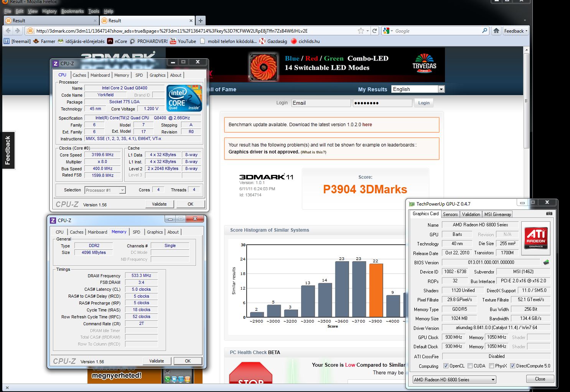Open the Firefox home page icon
The width and height of the screenshot is (570, 392).
(496, 31)
